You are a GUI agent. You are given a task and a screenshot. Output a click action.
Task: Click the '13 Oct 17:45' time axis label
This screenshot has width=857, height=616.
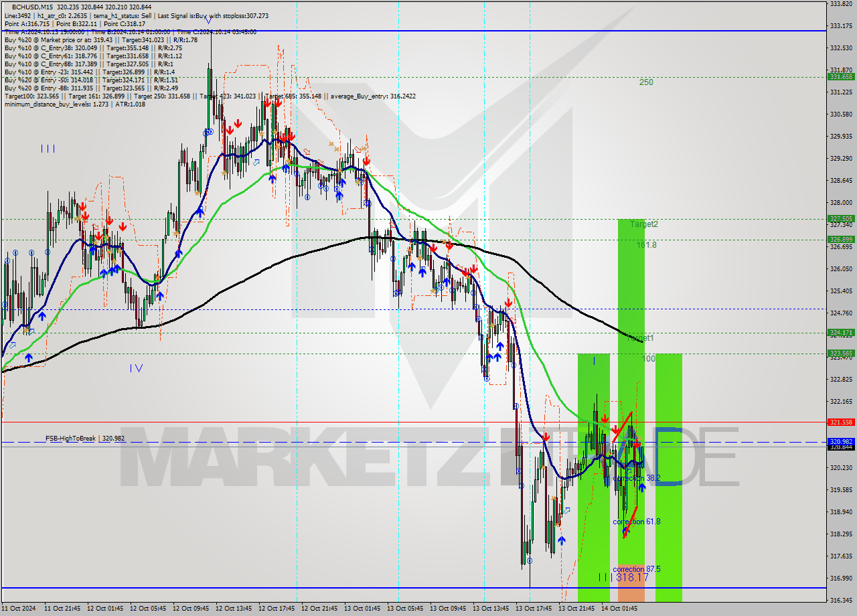click(x=534, y=609)
